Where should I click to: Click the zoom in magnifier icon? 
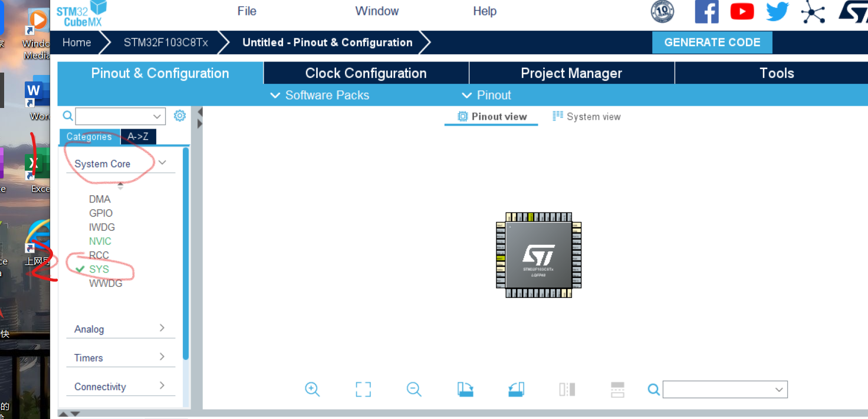point(312,389)
